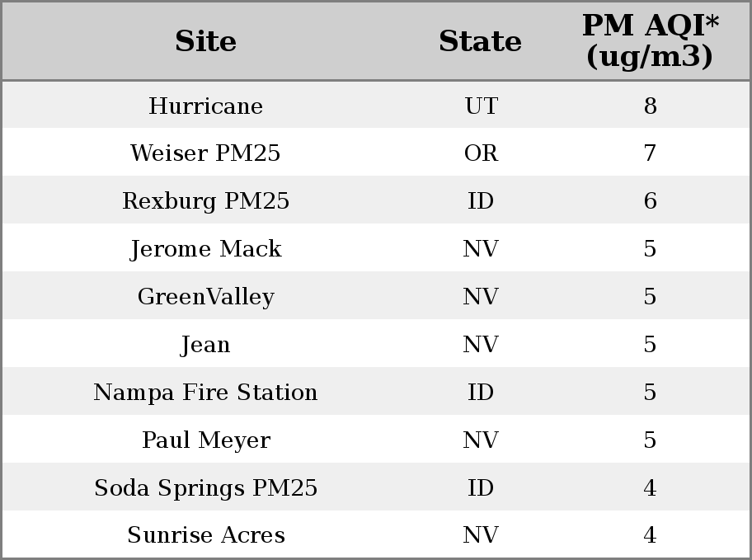This screenshot has width=752, height=560.
Task: Select the Rexburg PM25 site cell
Action: pyautogui.click(x=205, y=201)
